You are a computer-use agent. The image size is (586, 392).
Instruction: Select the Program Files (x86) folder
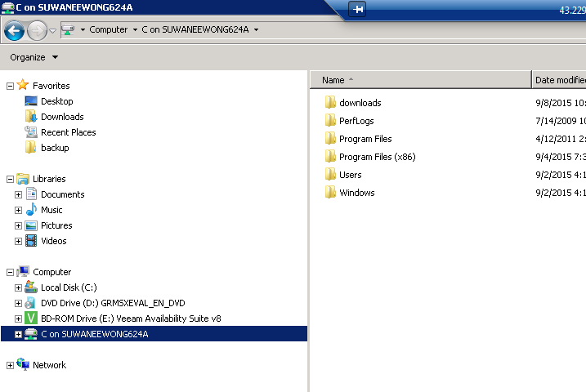(377, 157)
